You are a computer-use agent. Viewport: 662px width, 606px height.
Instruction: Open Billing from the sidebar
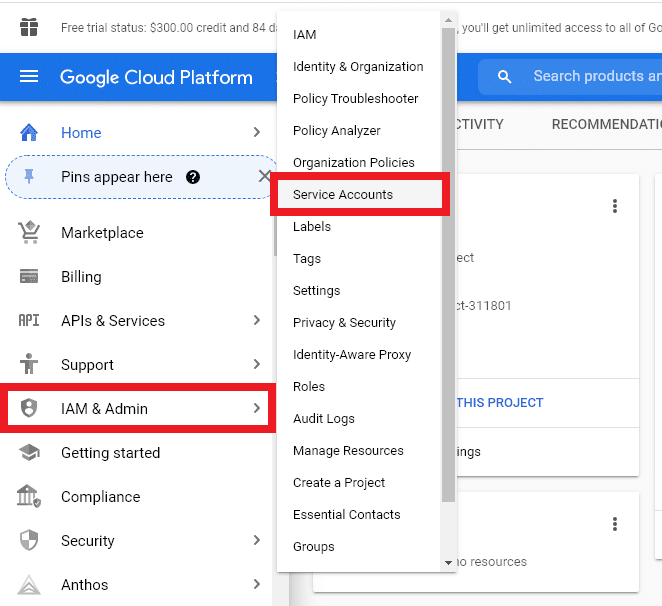tap(81, 277)
